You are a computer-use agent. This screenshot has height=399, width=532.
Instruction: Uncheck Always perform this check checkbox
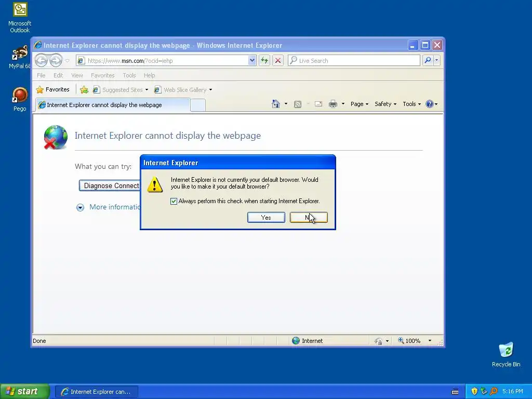(174, 201)
